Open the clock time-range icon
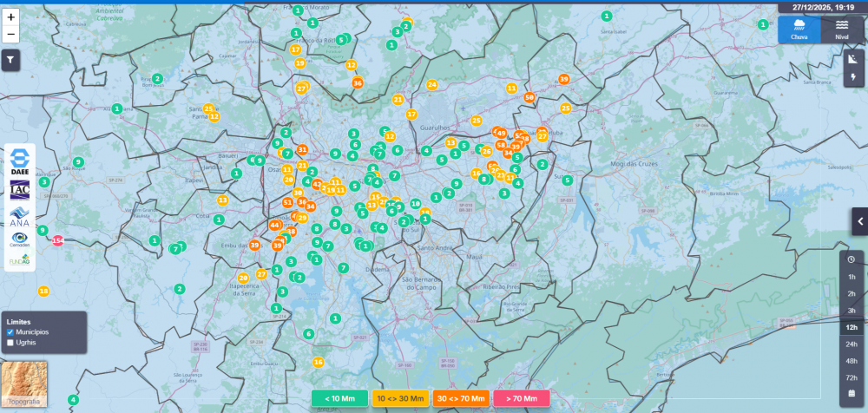 (x=852, y=259)
